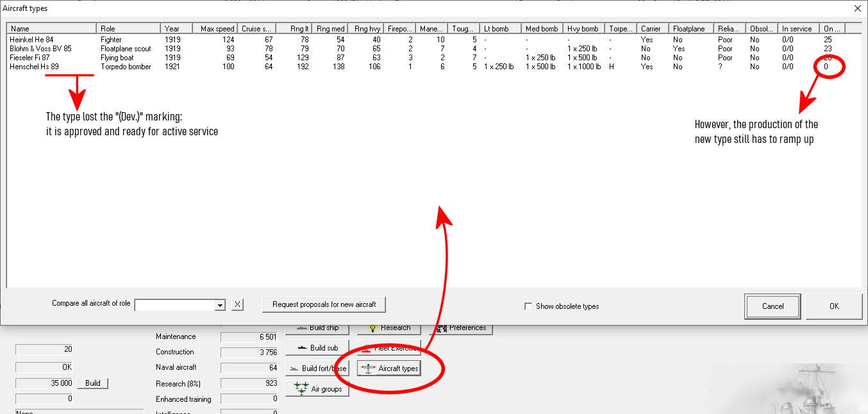Sort list by Max speed column header
This screenshot has height=414, width=868.
214,29
